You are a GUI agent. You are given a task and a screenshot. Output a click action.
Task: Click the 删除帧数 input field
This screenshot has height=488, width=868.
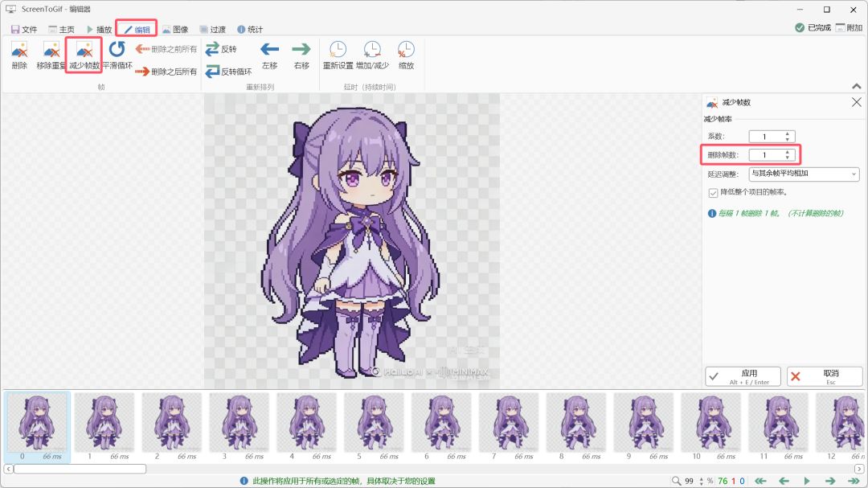tap(772, 155)
